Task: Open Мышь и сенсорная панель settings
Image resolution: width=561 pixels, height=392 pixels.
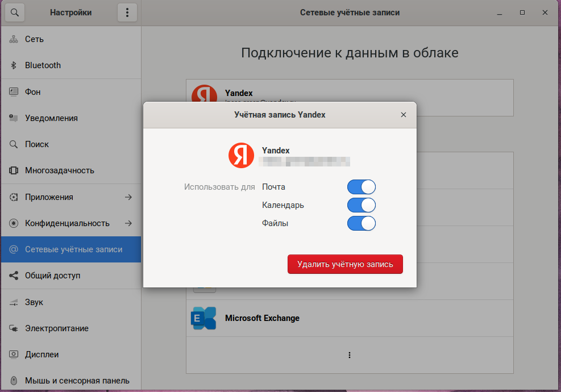Action: click(x=77, y=381)
